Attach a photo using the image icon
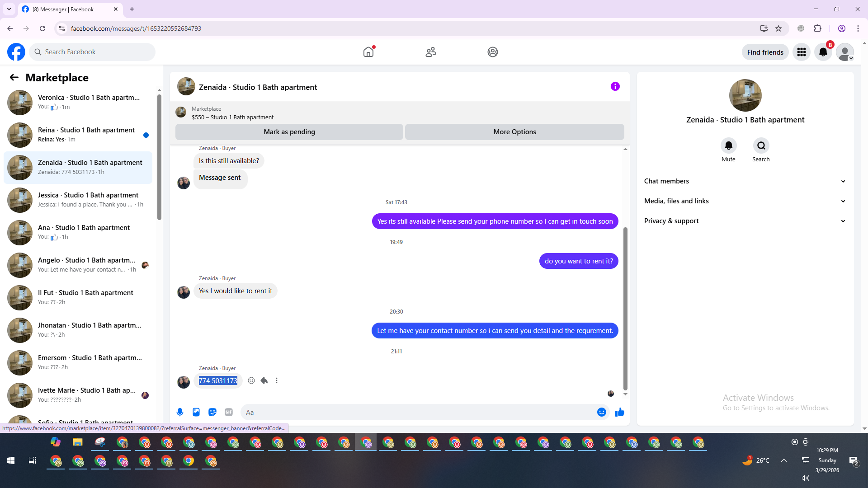 coord(196,412)
